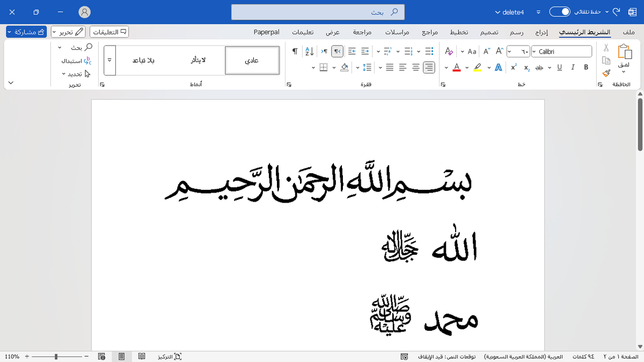644x362 pixels.
Task: Open the font size dropdown
Action: 510,51
